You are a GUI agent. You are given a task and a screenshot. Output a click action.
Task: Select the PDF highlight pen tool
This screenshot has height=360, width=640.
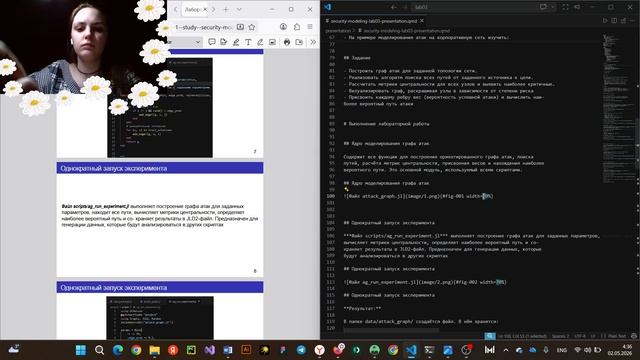pyautogui.click(x=236, y=42)
